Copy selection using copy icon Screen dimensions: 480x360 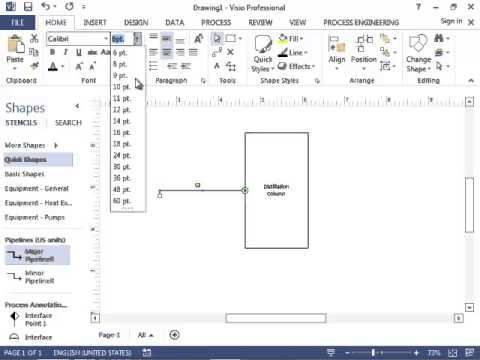pyautogui.click(x=34, y=52)
